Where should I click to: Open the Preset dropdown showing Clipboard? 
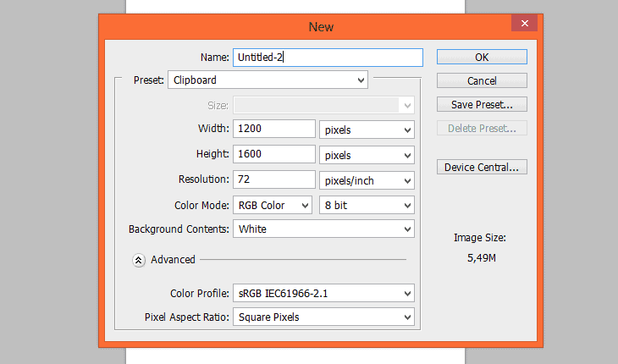coord(268,80)
